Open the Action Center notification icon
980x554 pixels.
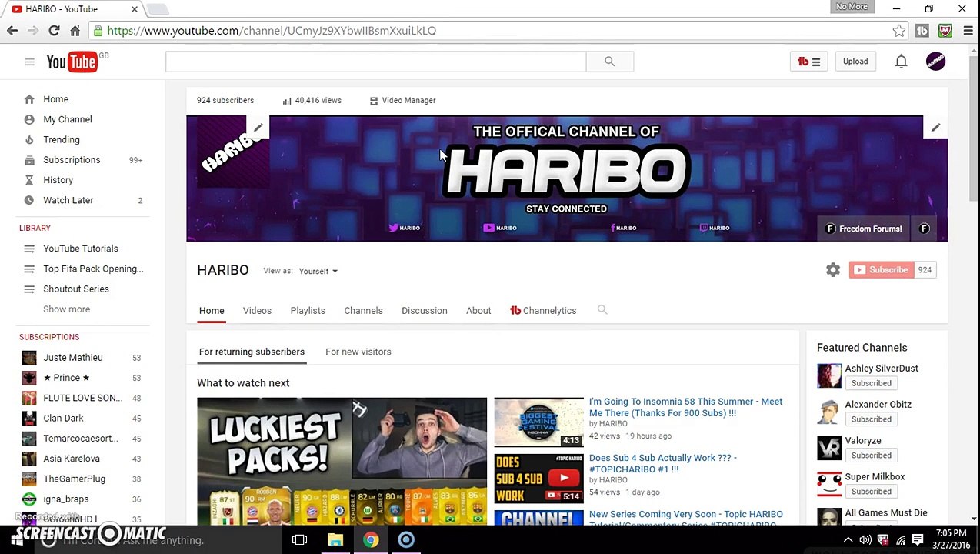click(917, 540)
